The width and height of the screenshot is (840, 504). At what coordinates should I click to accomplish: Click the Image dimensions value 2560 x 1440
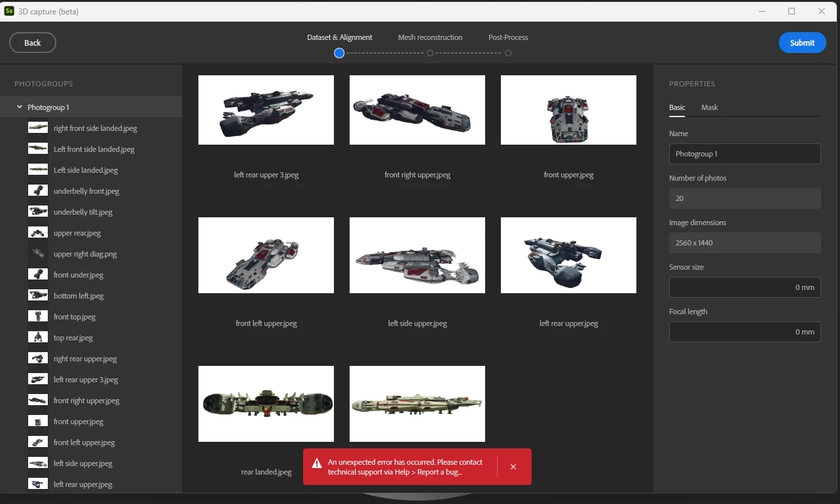pyautogui.click(x=744, y=243)
